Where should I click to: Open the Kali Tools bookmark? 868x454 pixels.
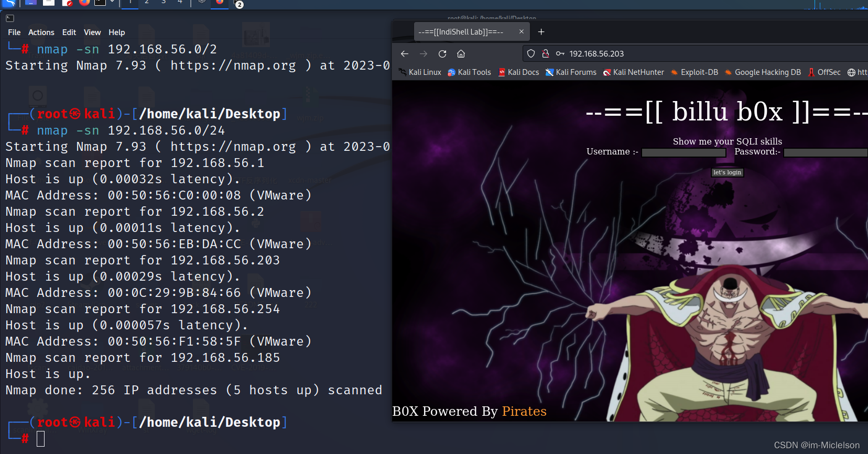[469, 72]
